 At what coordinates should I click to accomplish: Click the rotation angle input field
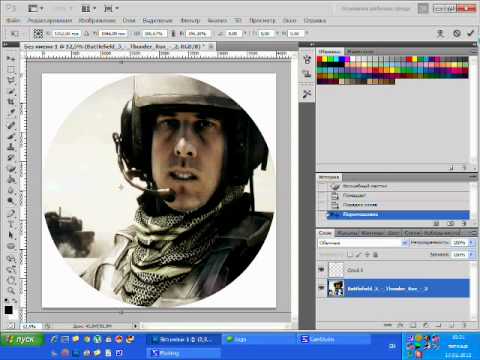click(233, 33)
